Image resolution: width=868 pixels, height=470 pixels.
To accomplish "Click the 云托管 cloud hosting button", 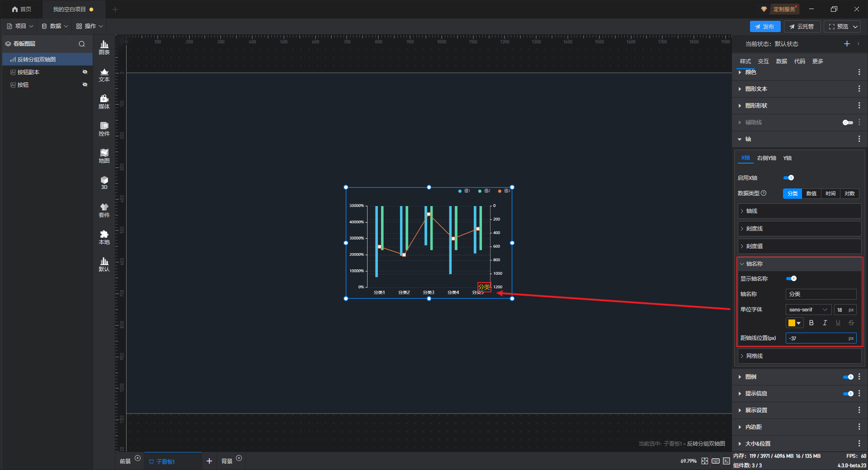I will (x=802, y=27).
